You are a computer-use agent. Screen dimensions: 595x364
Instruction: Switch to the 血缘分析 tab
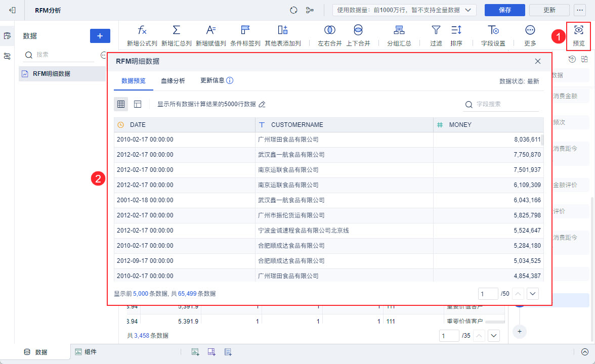coord(173,81)
